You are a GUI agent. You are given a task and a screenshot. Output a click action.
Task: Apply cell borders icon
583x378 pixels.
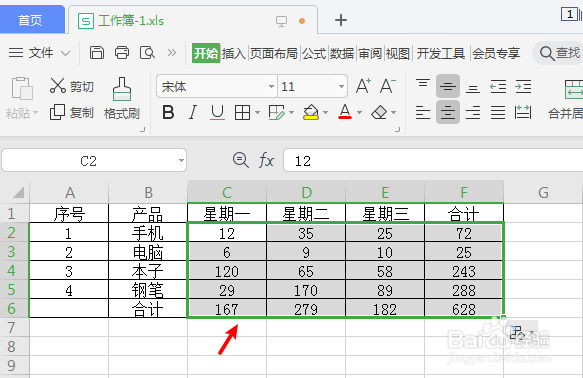click(x=242, y=112)
